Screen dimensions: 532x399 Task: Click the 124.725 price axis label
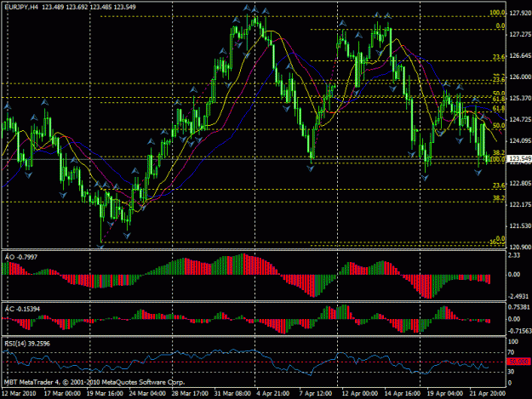tap(520, 119)
